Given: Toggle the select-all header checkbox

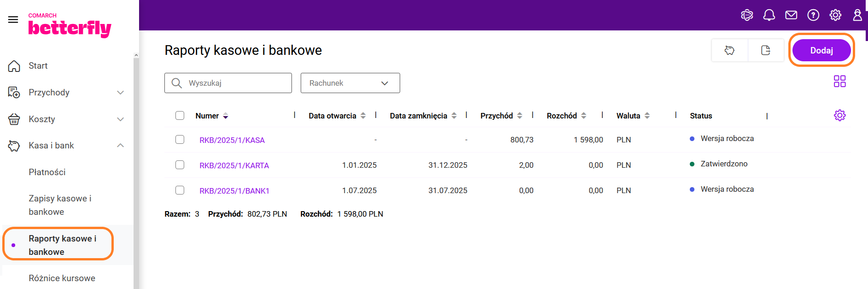Looking at the screenshot, I should point(180,116).
